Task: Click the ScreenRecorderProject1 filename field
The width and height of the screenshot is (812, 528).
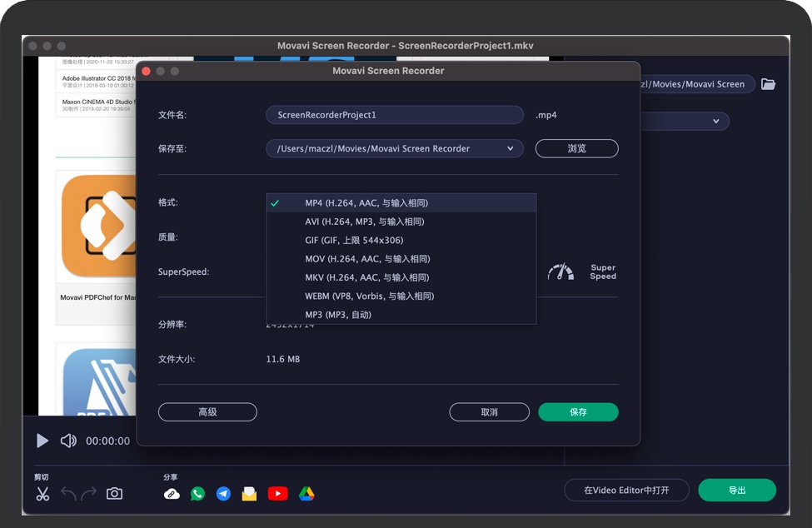Action: click(394, 114)
